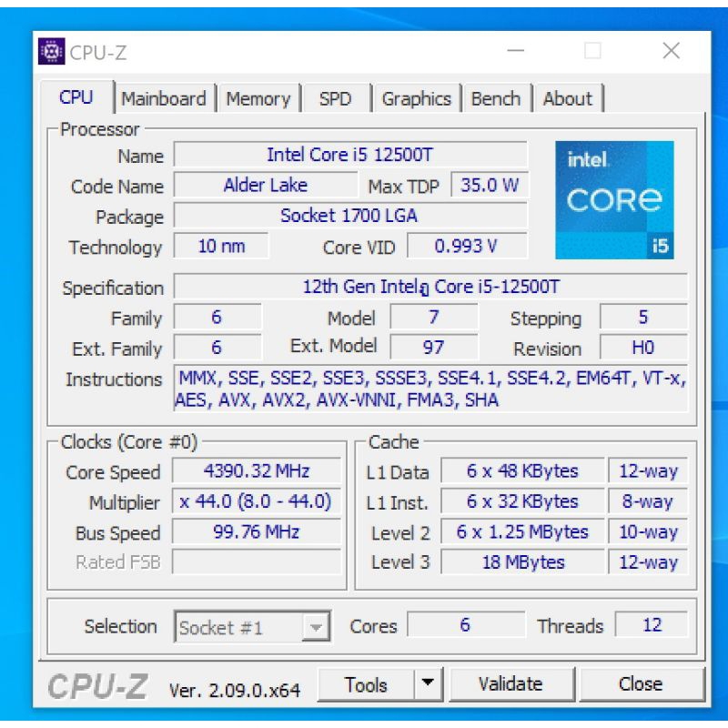Close the CPU-Z window with X
This screenshot has width=728, height=728.
tap(671, 52)
